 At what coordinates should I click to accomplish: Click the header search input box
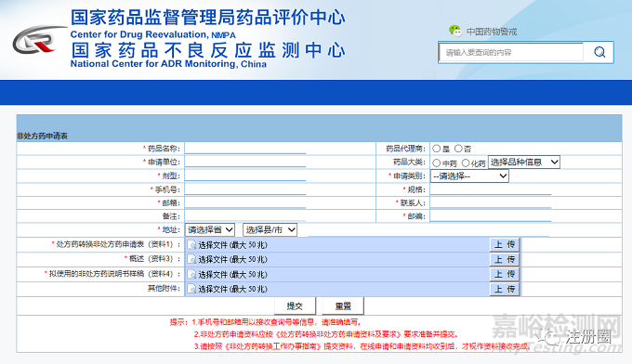(x=511, y=52)
